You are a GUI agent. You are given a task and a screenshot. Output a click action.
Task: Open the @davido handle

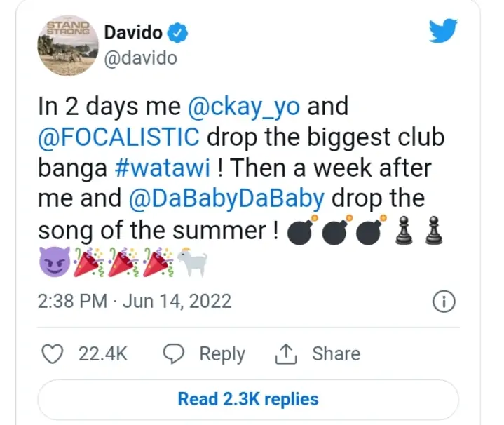[x=140, y=58]
